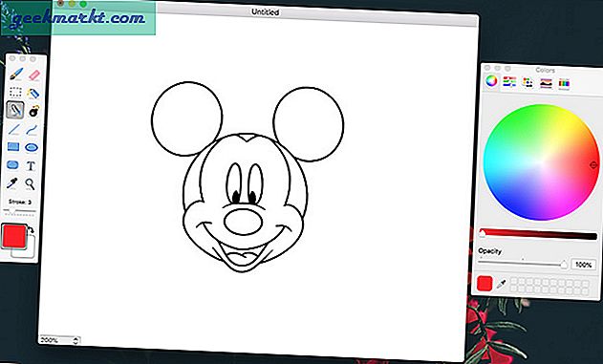Viewport: 603px width, 364px height.
Task: Select the Eyedropper tool in toolbox
Action: click(12, 183)
